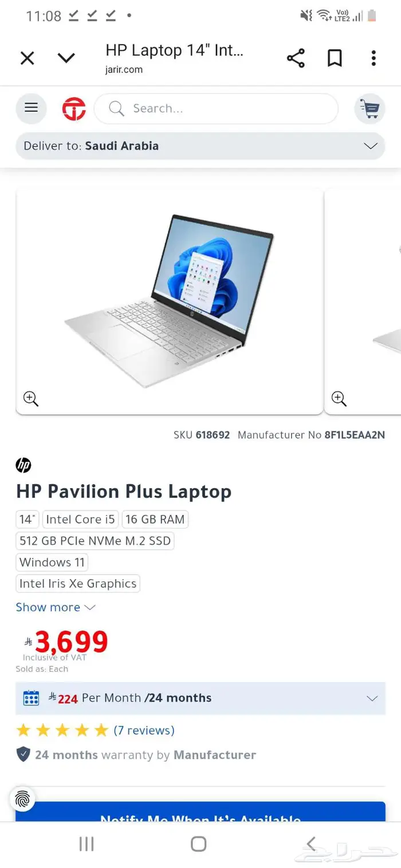Open the three-dot browser menu
Image resolution: width=401 pixels, height=868 pixels.
point(374,58)
